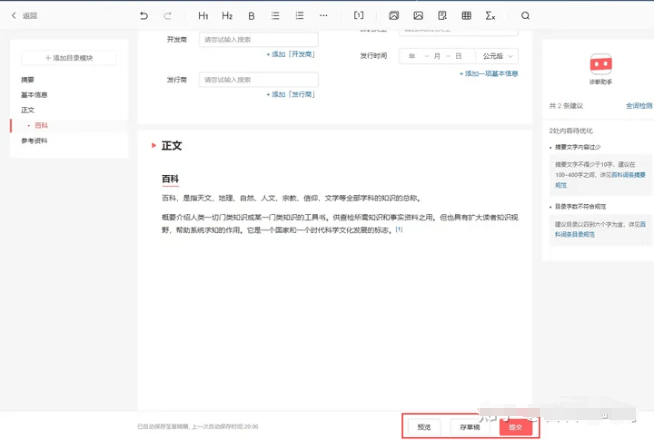Select 百科 sub-item in the outline
The height and width of the screenshot is (444, 662).
tap(41, 125)
